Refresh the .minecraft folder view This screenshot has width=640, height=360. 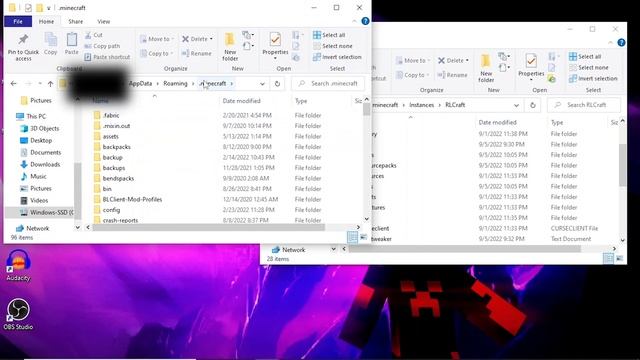(277, 84)
